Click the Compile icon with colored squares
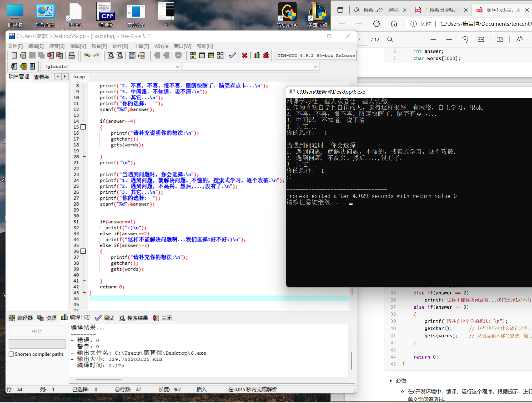Screen dimensions: 532x403 (x=193, y=55)
